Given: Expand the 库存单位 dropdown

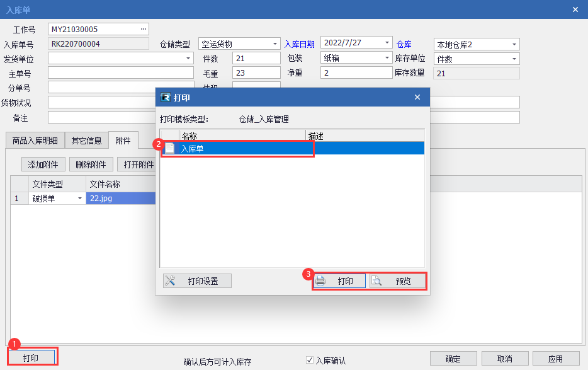Looking at the screenshot, I should point(514,59).
